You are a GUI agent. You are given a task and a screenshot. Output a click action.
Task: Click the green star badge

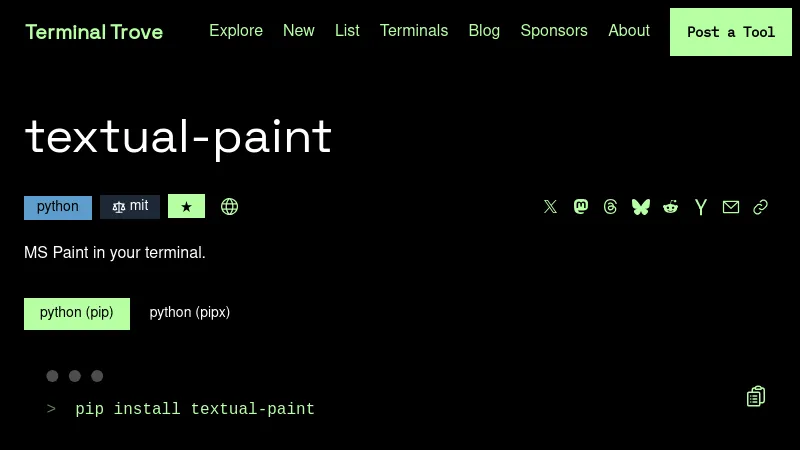pos(186,207)
